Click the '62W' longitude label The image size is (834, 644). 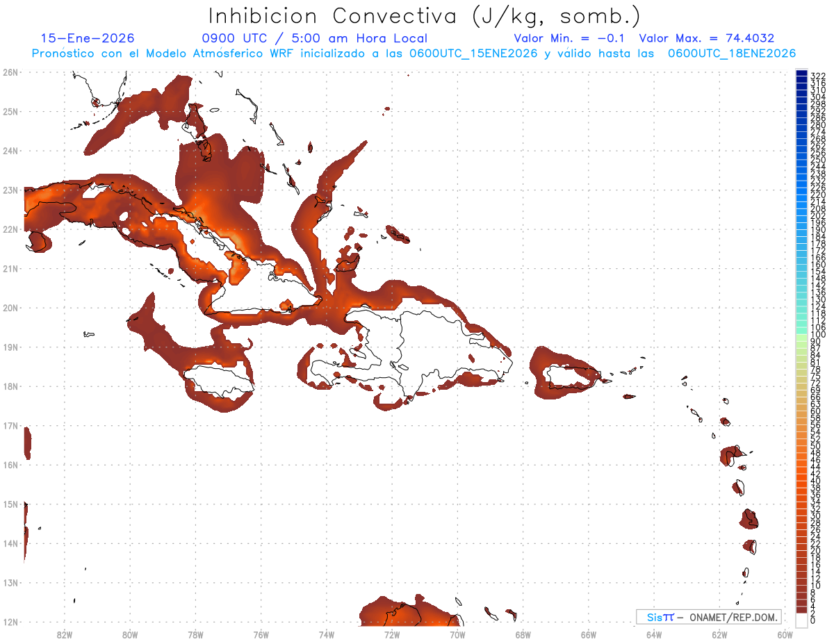coord(719,634)
